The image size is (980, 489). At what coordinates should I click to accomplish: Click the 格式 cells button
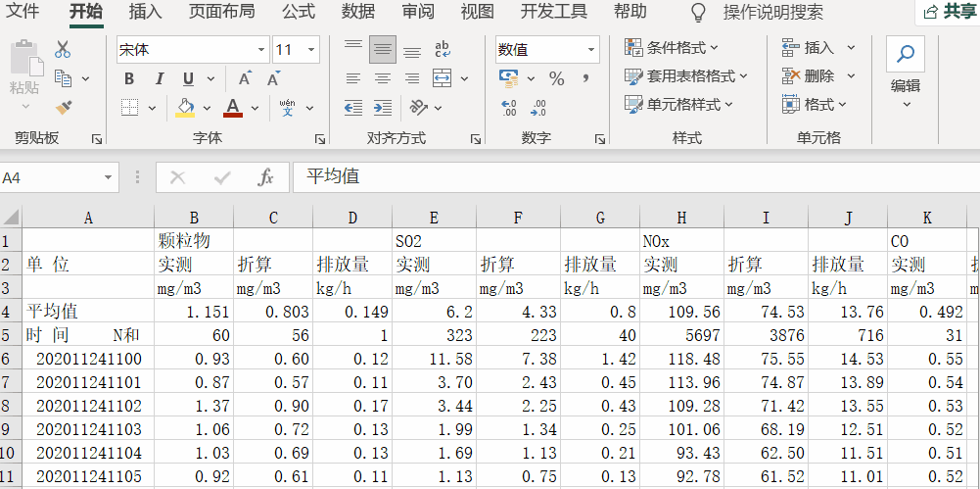815,105
